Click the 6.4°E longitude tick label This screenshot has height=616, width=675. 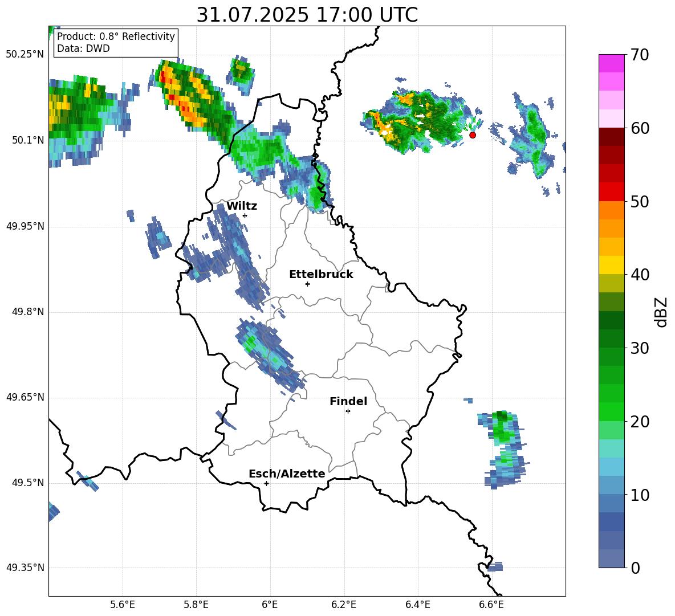(417, 605)
